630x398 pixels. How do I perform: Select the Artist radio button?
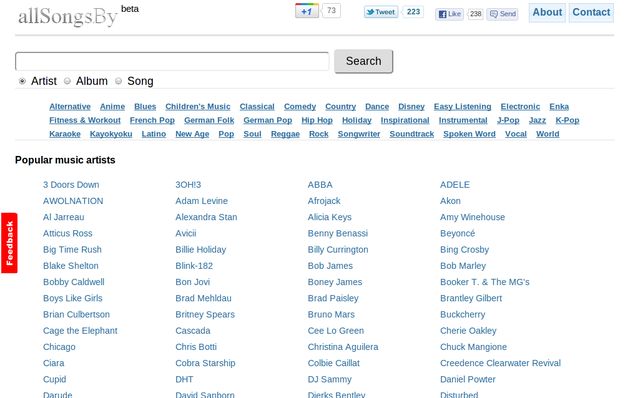[22, 81]
